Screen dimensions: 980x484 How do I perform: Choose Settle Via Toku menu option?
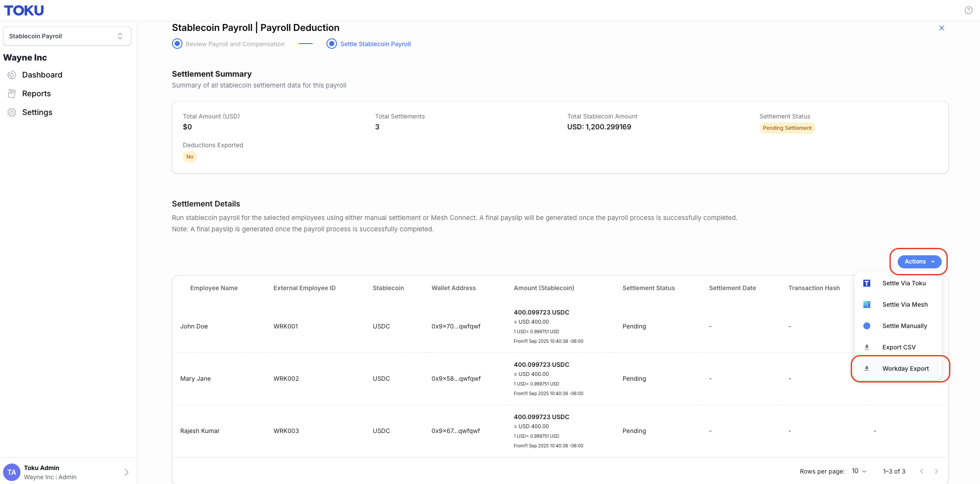tap(898, 283)
